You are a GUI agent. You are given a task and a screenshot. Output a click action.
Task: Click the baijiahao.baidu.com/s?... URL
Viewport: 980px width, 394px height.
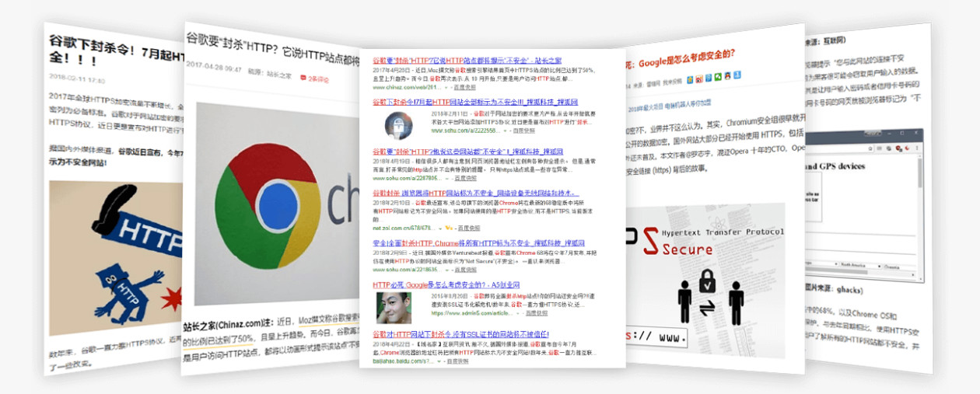[x=402, y=361]
